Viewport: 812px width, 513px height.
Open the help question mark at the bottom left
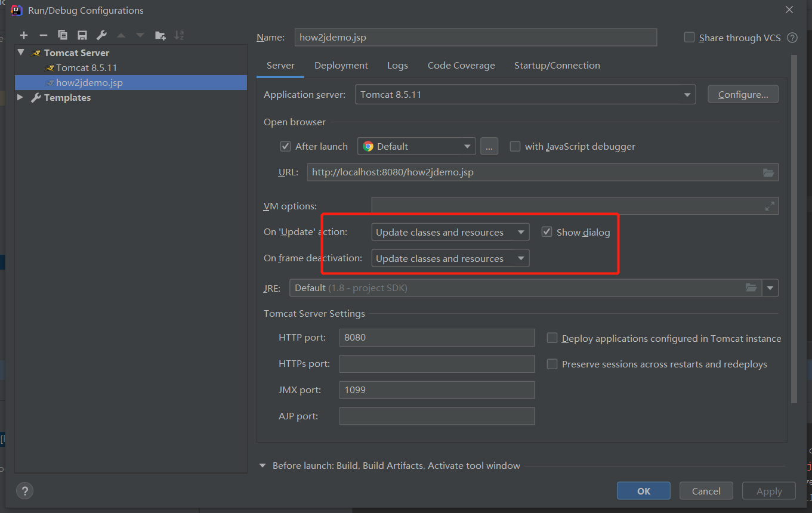[x=24, y=491]
